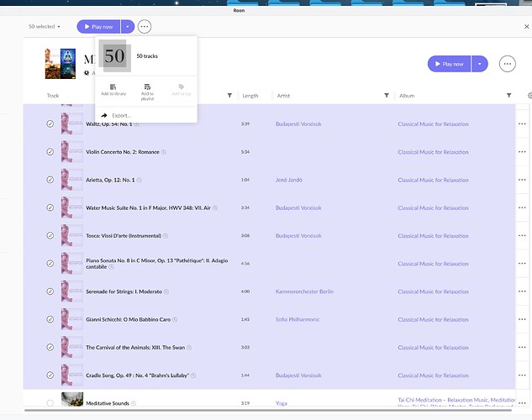Viewport: 532px width, 420px height.
Task: Click the Serenade for Strings album thumbnail
Action: pos(72,291)
